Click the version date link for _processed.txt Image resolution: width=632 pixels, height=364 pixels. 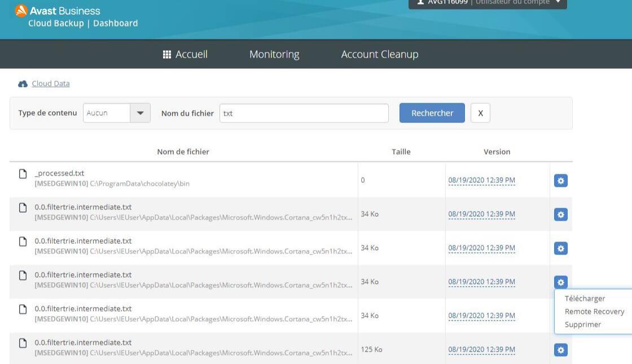(481, 181)
